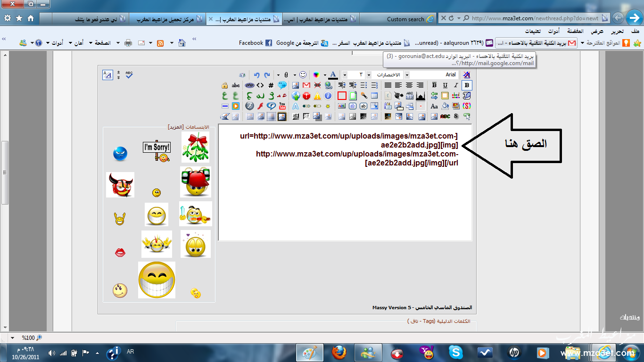644x362 pixels.
Task: Switch to the Custom search tab
Action: (x=405, y=19)
